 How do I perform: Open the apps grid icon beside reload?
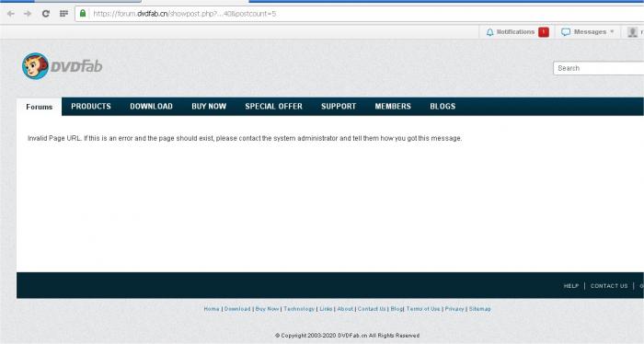pyautogui.click(x=63, y=14)
